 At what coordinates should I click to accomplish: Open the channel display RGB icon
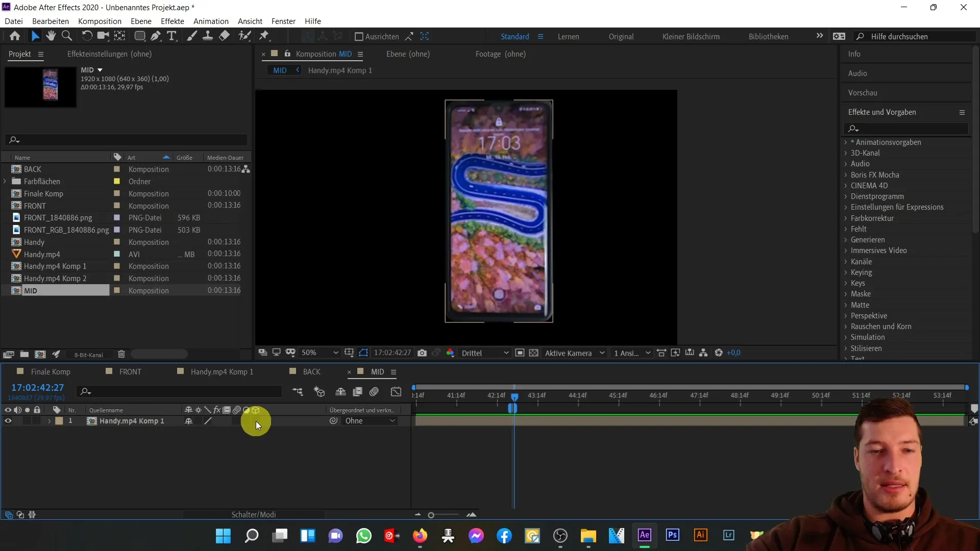[x=450, y=353]
